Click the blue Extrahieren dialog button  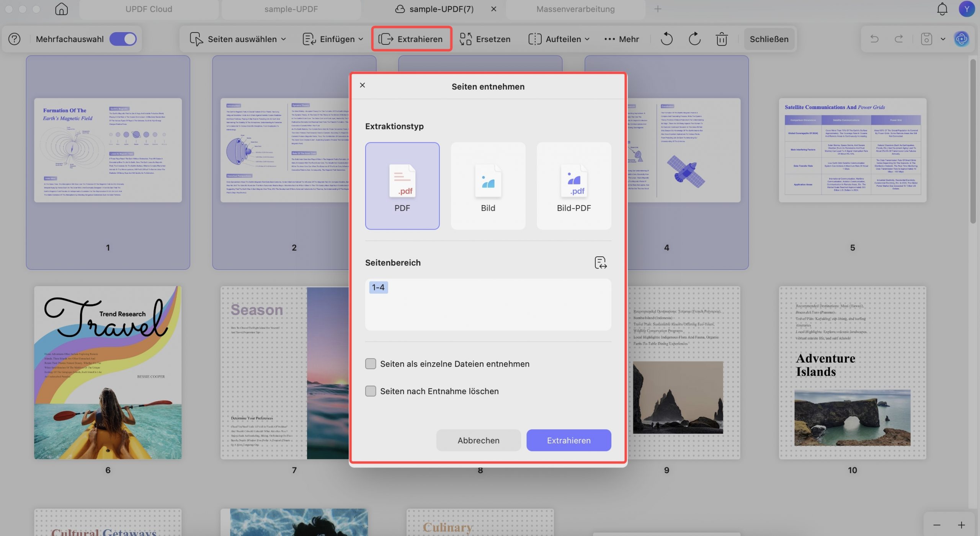(x=569, y=440)
